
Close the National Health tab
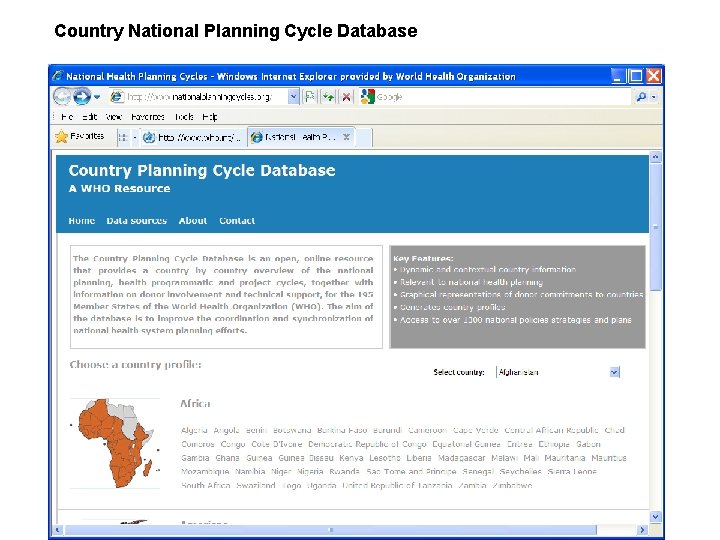(347, 137)
